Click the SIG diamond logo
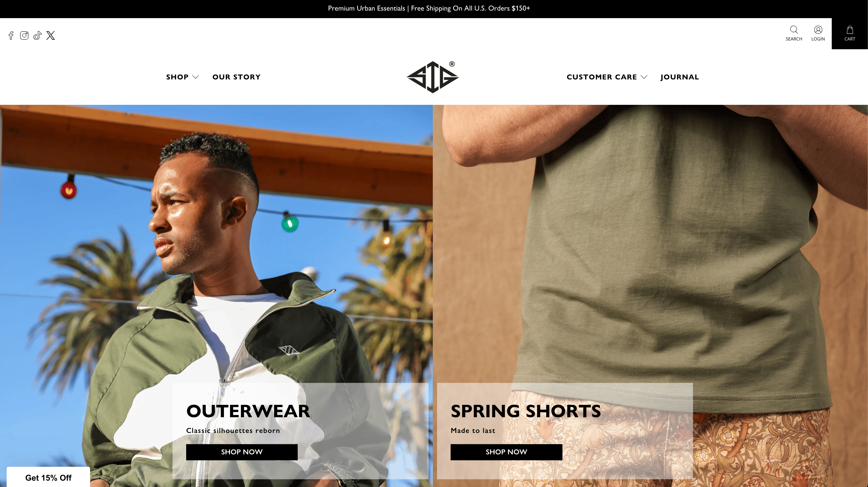The width and height of the screenshot is (868, 487). (x=433, y=77)
